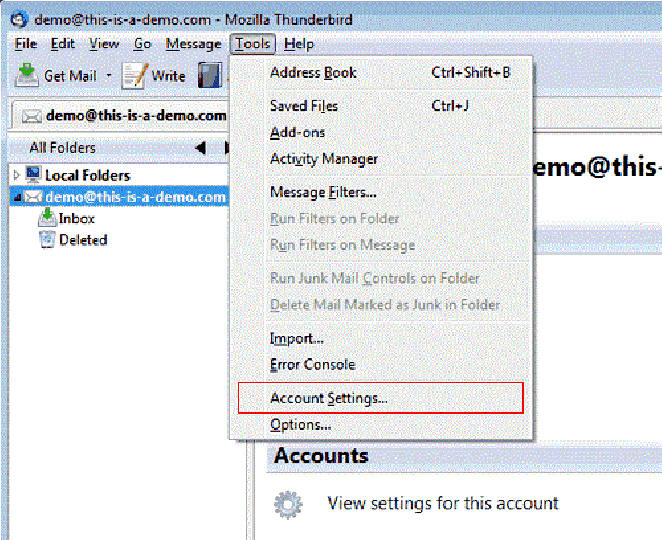This screenshot has width=662, height=540.
Task: Click the Write button label
Action: click(x=168, y=76)
